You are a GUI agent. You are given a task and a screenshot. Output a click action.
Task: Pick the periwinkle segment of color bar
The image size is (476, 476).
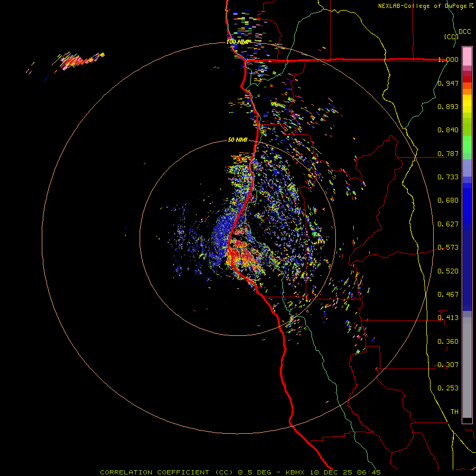coord(467,168)
